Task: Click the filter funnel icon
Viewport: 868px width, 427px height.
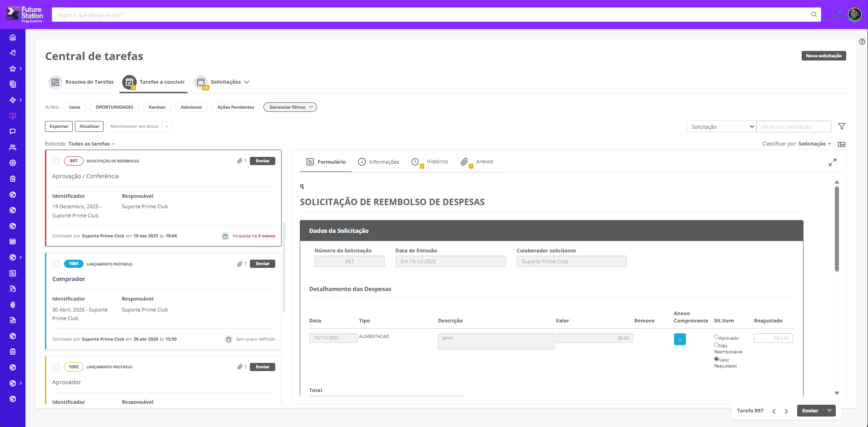Action: [x=842, y=126]
